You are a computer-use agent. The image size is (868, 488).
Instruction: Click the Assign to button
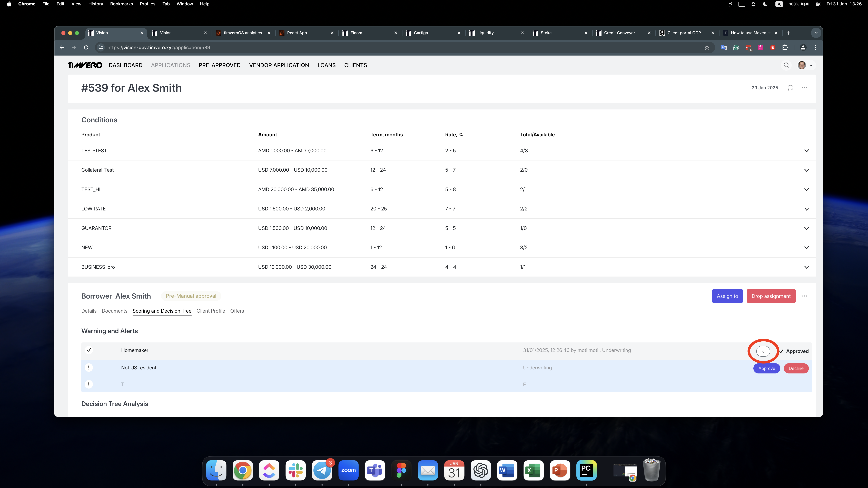727,296
